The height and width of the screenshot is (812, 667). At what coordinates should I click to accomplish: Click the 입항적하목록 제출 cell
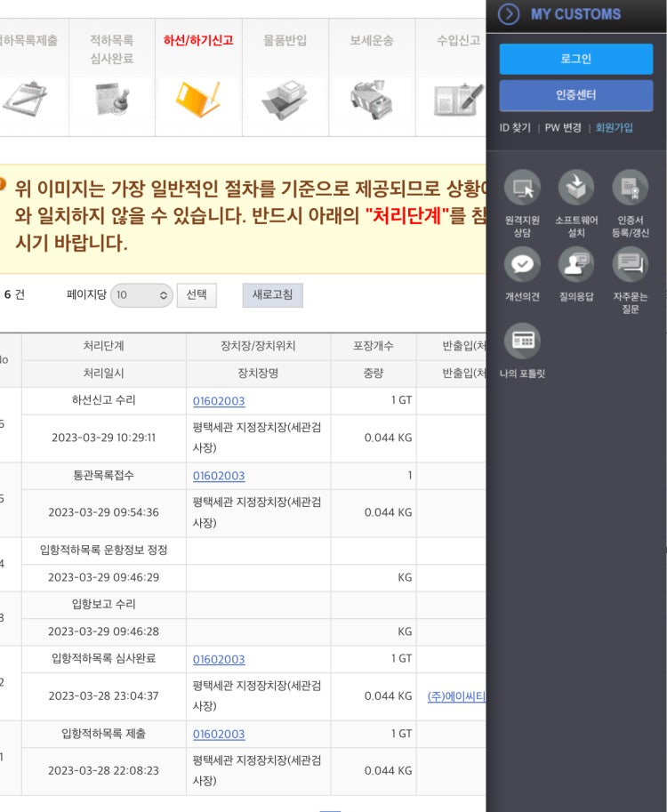pyautogui.click(x=103, y=734)
